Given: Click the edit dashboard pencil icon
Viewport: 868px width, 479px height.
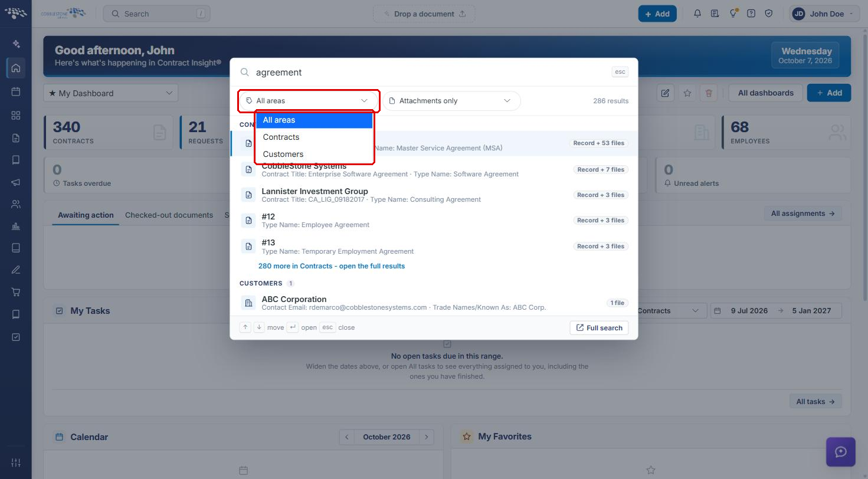Looking at the screenshot, I should (665, 93).
